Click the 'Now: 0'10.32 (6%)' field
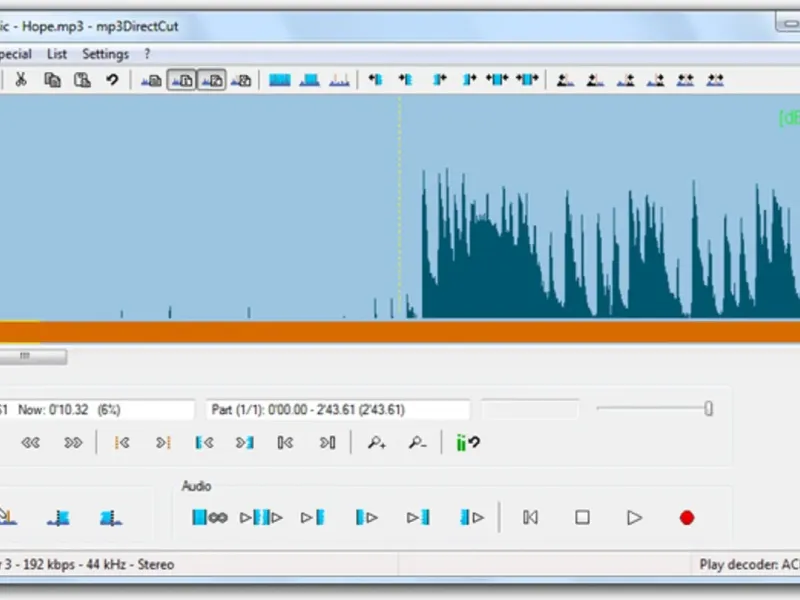 coord(97,410)
